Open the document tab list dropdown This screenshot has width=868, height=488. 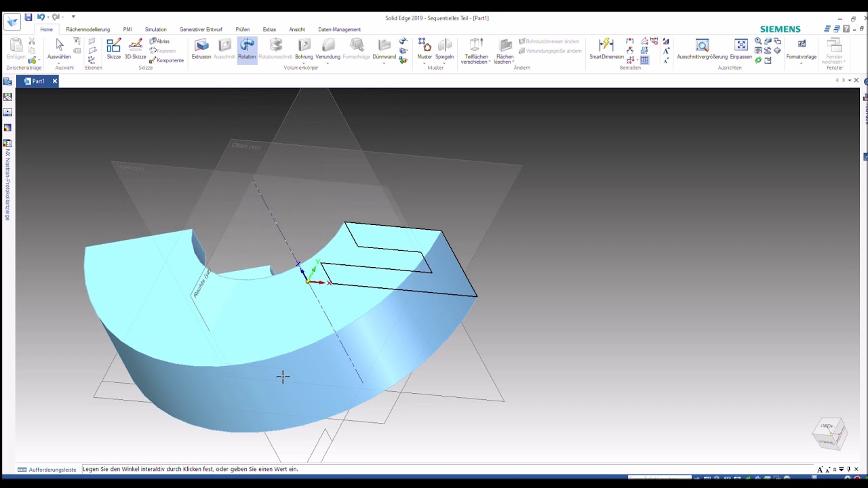click(x=850, y=81)
